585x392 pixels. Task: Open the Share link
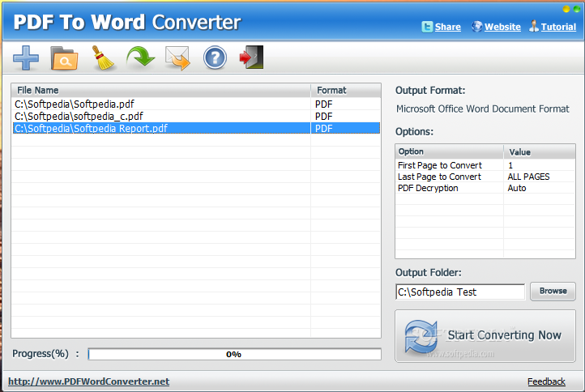[448, 27]
